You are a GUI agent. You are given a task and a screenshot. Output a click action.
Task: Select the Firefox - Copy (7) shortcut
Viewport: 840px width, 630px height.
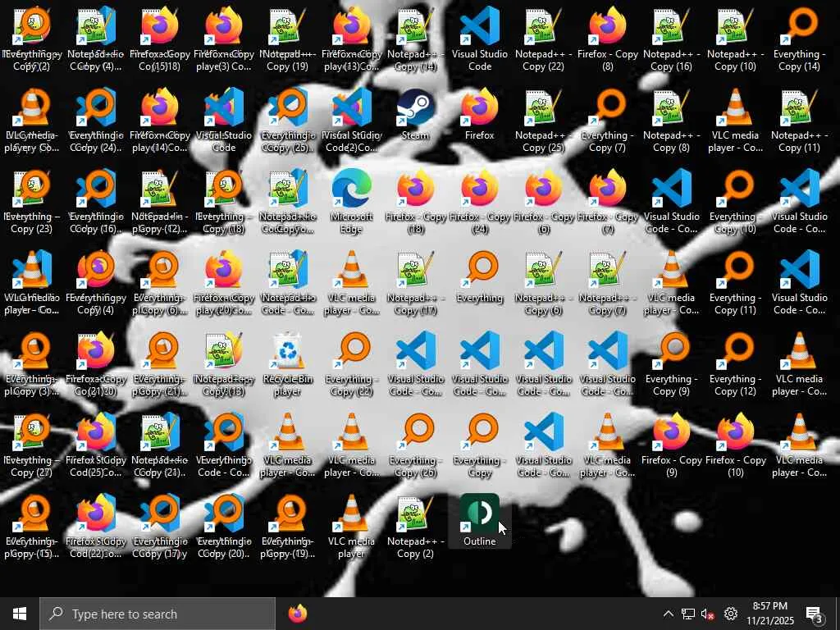[x=608, y=203]
